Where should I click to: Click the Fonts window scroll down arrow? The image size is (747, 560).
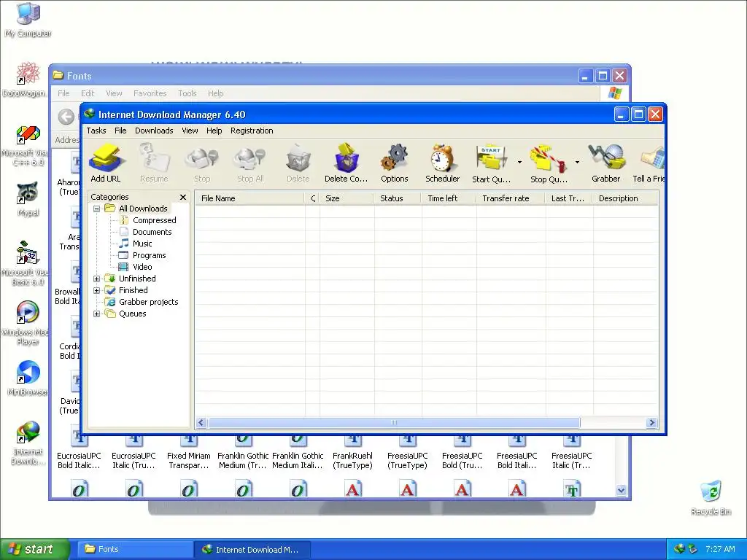click(621, 491)
